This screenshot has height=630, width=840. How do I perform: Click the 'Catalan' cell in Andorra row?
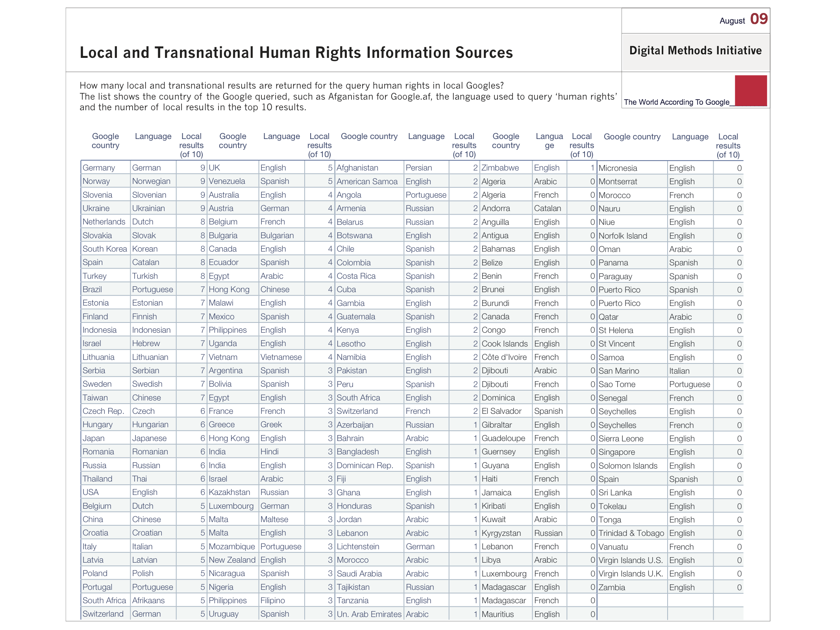pyautogui.click(x=550, y=208)
